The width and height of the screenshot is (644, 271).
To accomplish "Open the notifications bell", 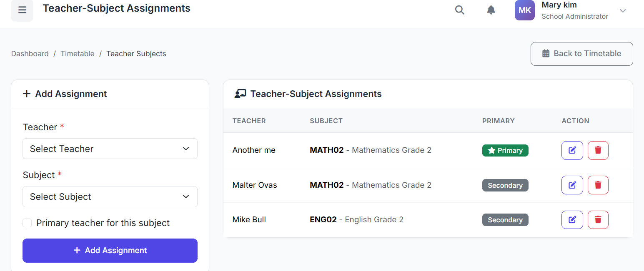I will pyautogui.click(x=491, y=10).
